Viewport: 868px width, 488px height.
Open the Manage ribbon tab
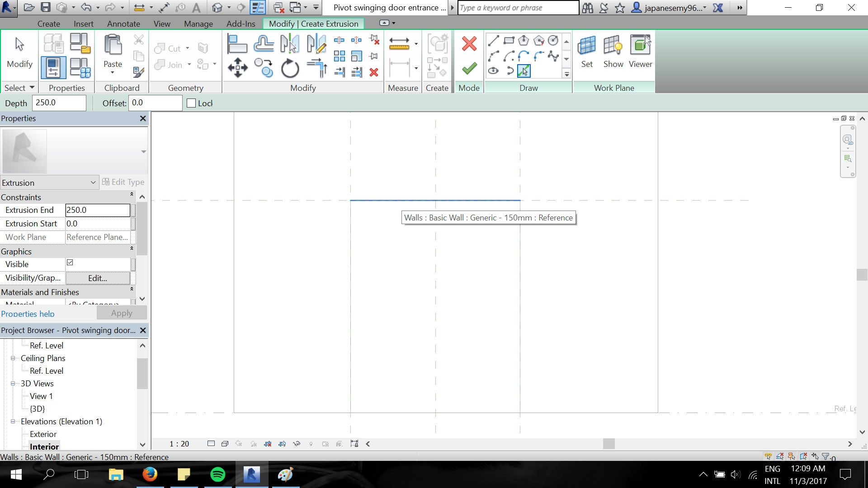click(198, 23)
